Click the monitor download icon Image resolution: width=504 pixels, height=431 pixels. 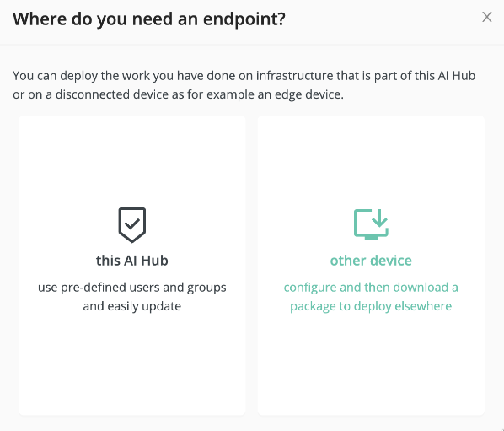(x=371, y=224)
